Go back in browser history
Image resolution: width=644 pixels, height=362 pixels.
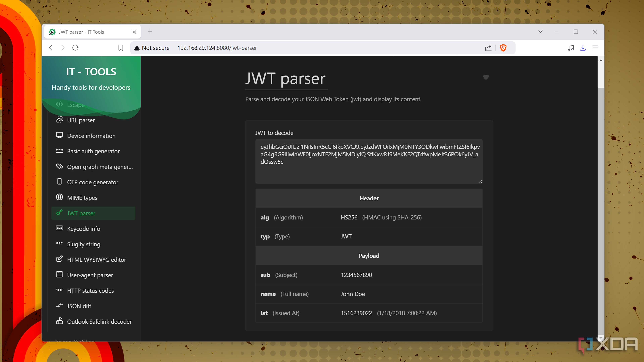pyautogui.click(x=51, y=48)
